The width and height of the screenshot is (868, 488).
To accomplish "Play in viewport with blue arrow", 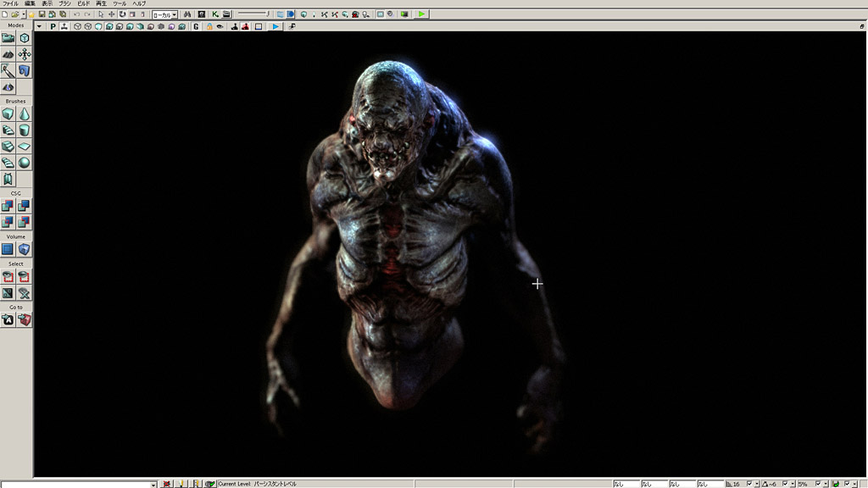I will pos(275,26).
